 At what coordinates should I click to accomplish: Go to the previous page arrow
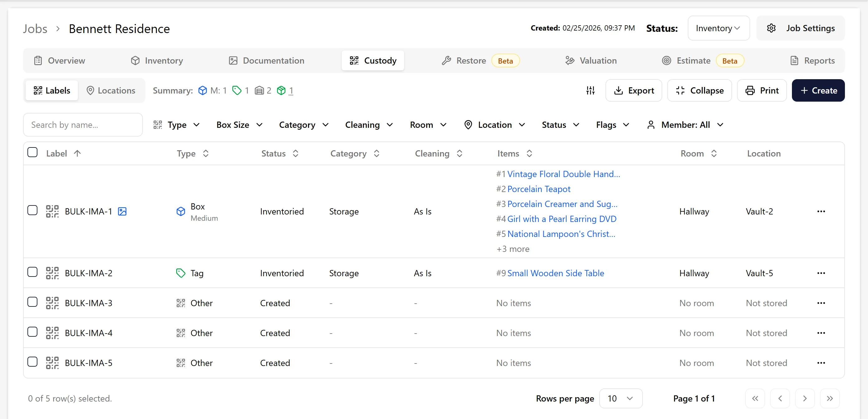[x=780, y=399]
